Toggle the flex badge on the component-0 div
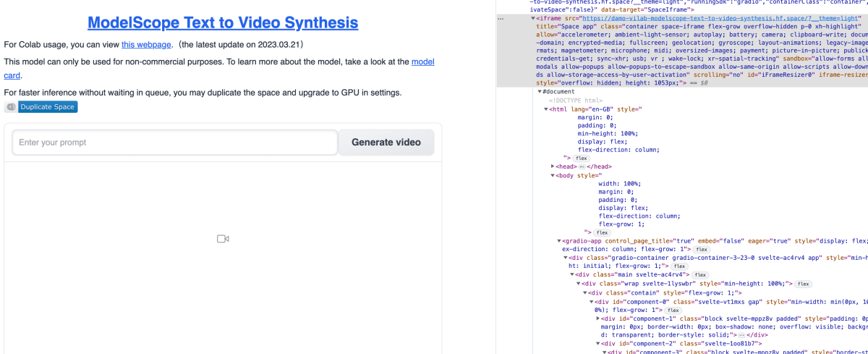Image resolution: width=868 pixels, height=354 pixels. (x=673, y=310)
